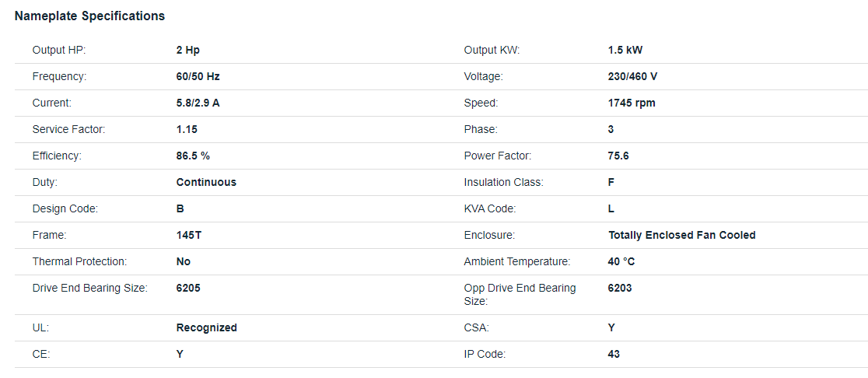Select the Frame value 145T
This screenshot has width=868, height=378.
[x=189, y=235]
